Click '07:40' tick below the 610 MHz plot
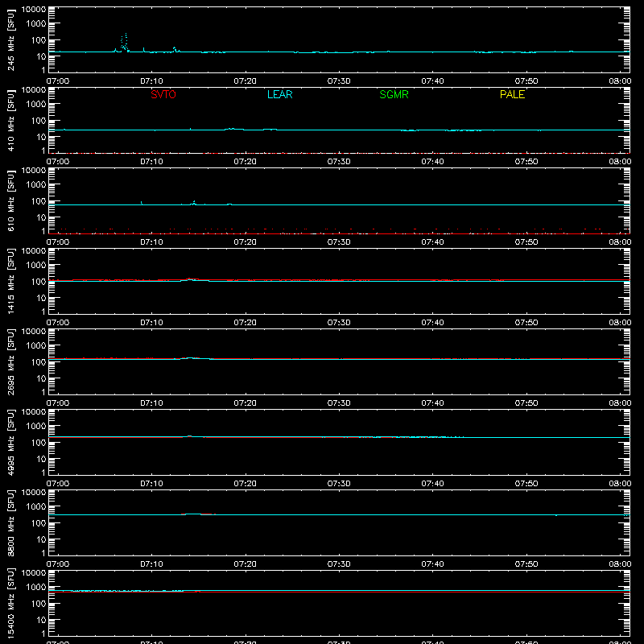This screenshot has width=644, height=644. coord(432,242)
